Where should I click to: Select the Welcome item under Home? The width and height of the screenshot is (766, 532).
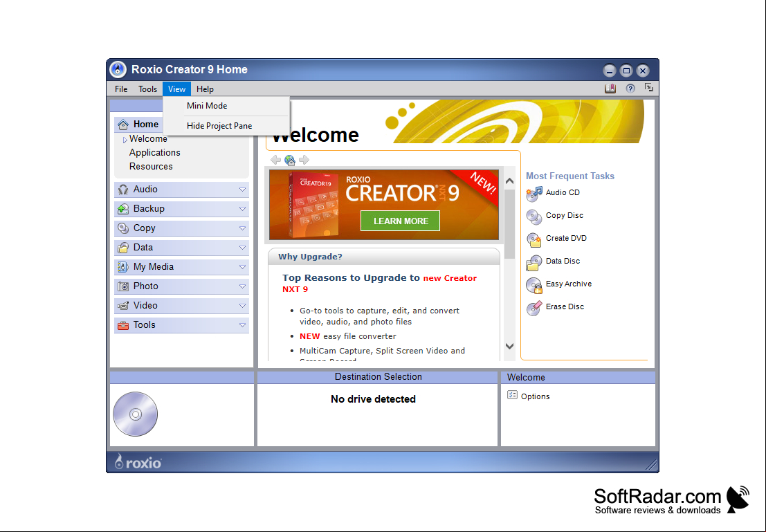click(x=148, y=139)
